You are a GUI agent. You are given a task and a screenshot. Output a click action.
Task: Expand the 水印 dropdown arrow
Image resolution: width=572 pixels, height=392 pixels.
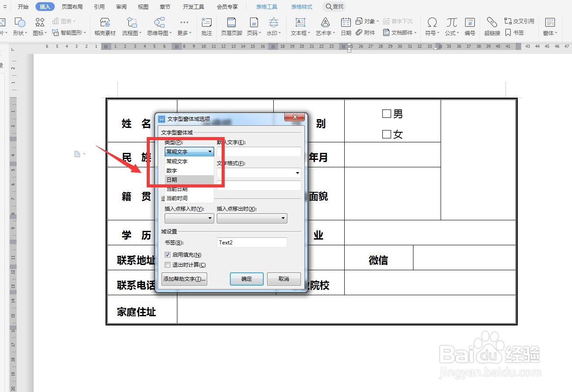point(279,33)
